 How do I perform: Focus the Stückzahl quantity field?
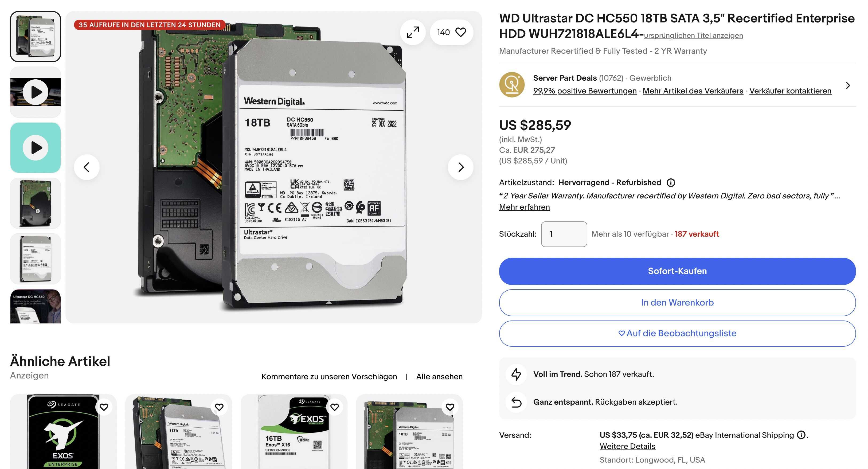[564, 234]
